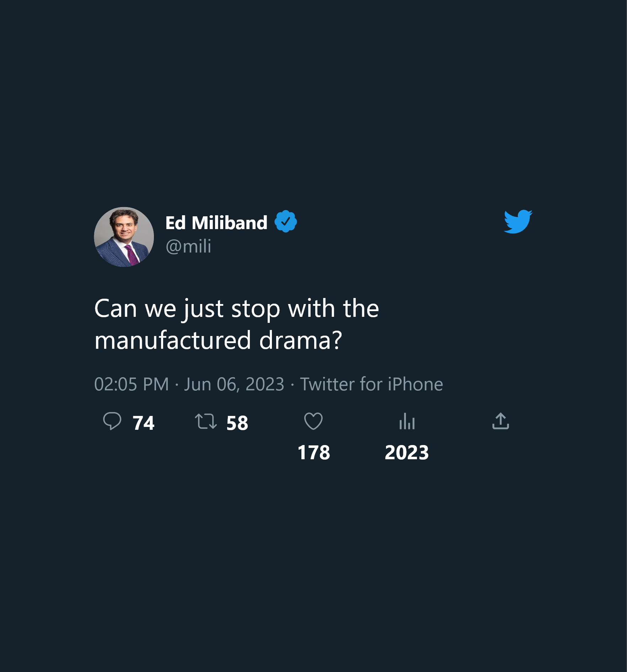Click the blue Twitter bird logo

coord(518,222)
